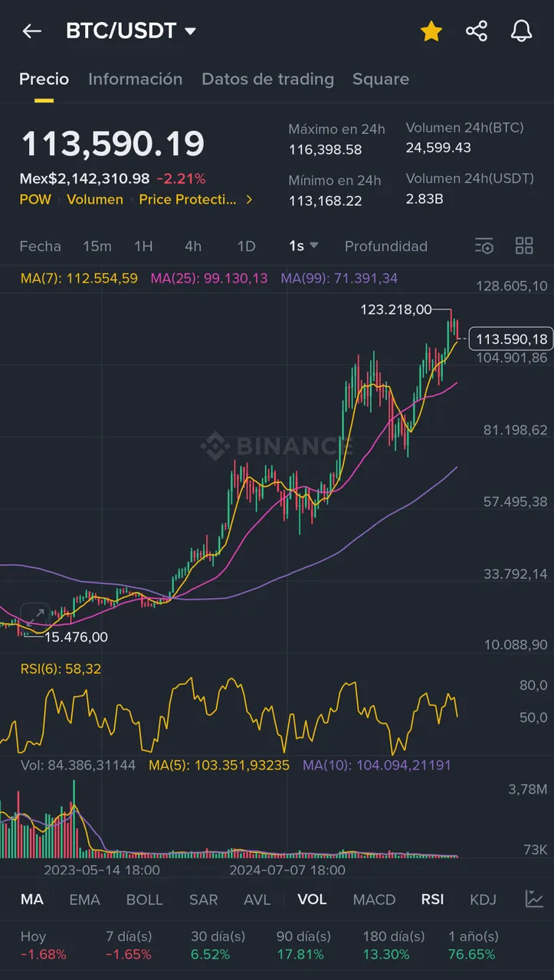Tap the volume MA(10) label
This screenshot has height=980, width=554.
377,765
